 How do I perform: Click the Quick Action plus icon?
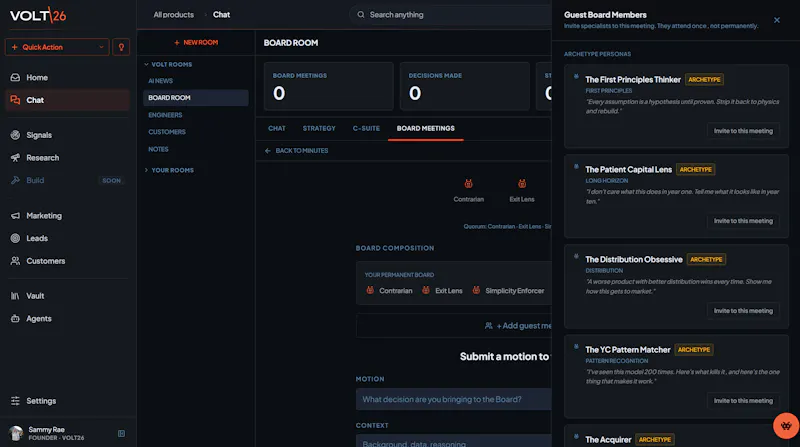(14, 47)
